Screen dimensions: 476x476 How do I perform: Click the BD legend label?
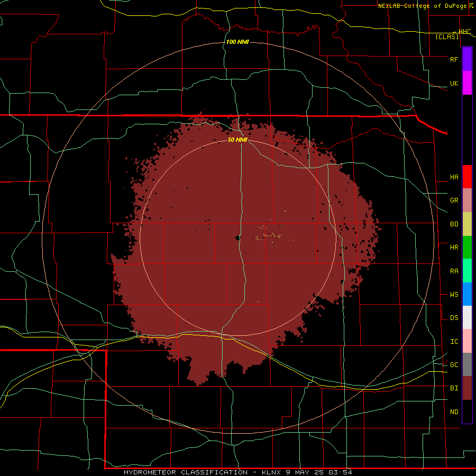(x=454, y=224)
